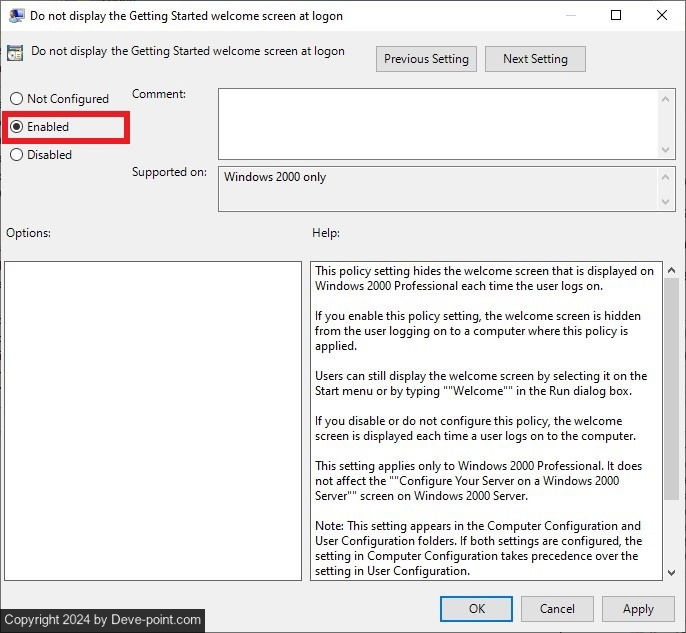This screenshot has width=686, height=633.
Task: Click the Help pane scroll up arrow
Action: pos(671,272)
